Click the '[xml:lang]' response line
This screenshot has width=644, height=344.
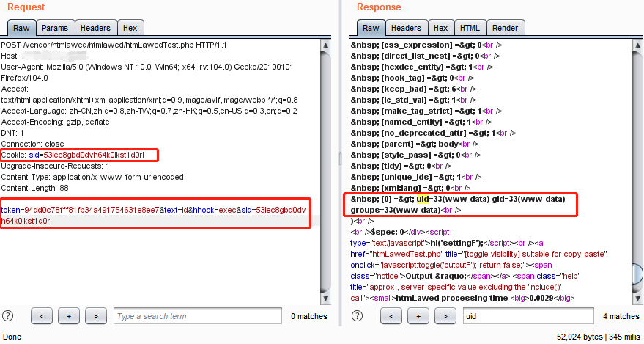(411, 188)
